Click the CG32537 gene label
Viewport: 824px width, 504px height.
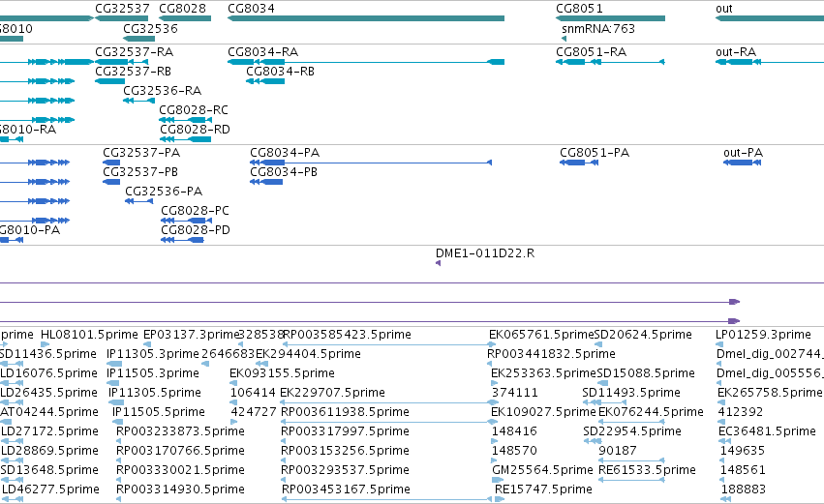122,9
